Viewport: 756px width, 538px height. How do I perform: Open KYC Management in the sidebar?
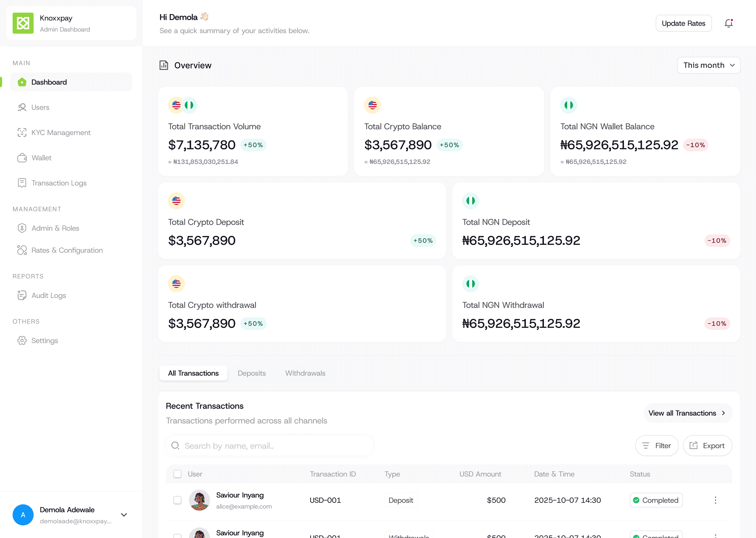click(x=71, y=133)
